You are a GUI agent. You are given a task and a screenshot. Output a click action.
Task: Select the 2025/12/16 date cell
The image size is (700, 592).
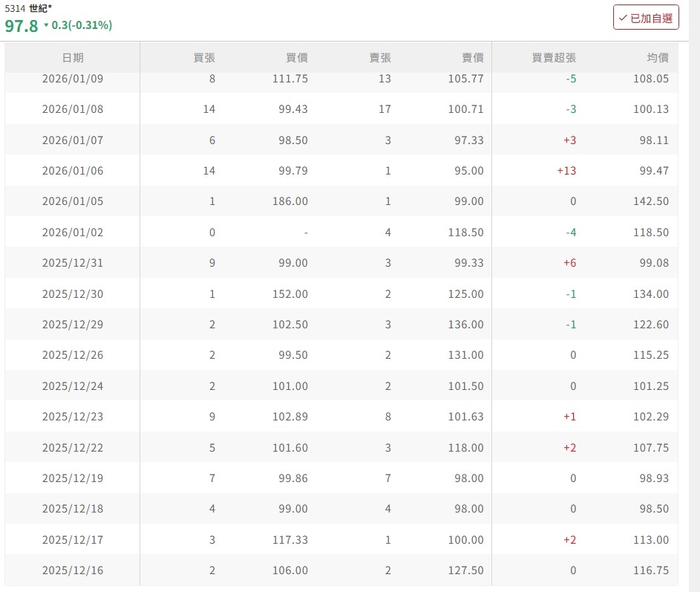point(73,570)
